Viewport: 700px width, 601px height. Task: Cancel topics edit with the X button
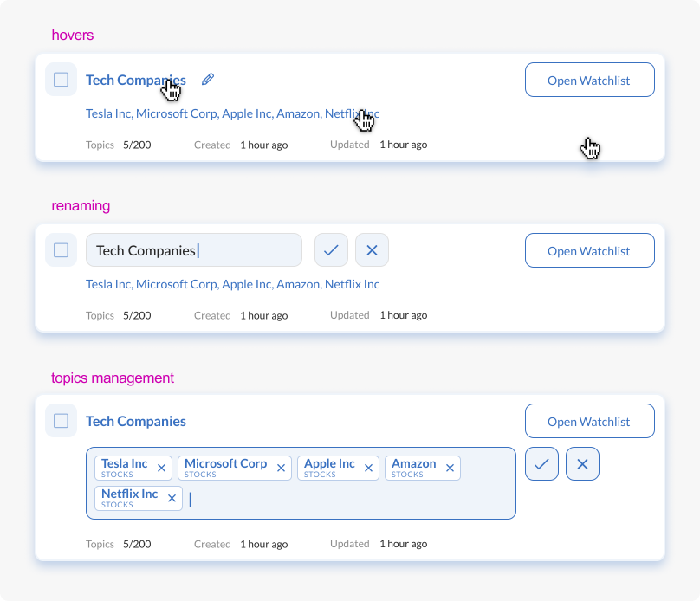(582, 464)
